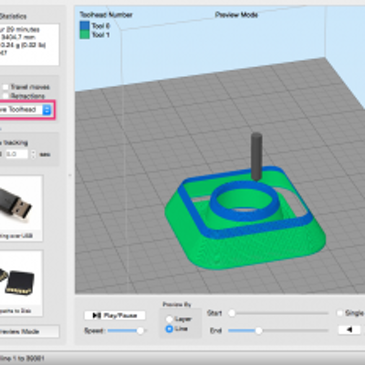Click the Exit Preview Mode button
The height and width of the screenshot is (365, 365).
pyautogui.click(x=29, y=332)
